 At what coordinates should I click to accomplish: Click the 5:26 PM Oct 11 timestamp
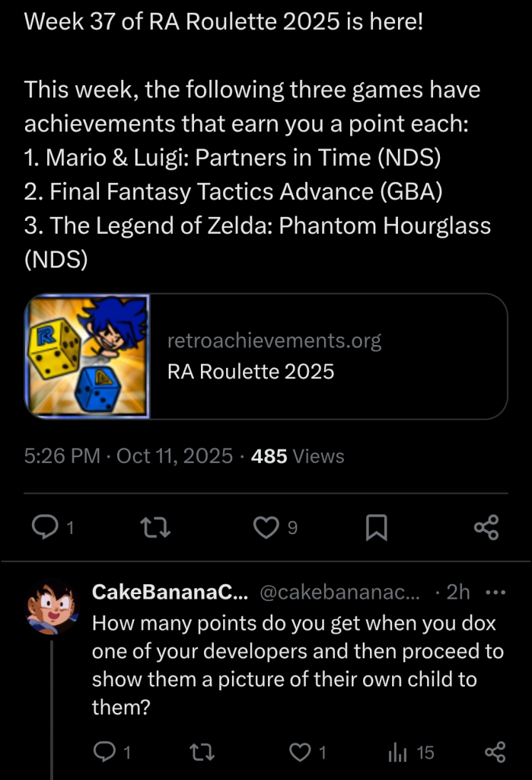pyautogui.click(x=128, y=456)
